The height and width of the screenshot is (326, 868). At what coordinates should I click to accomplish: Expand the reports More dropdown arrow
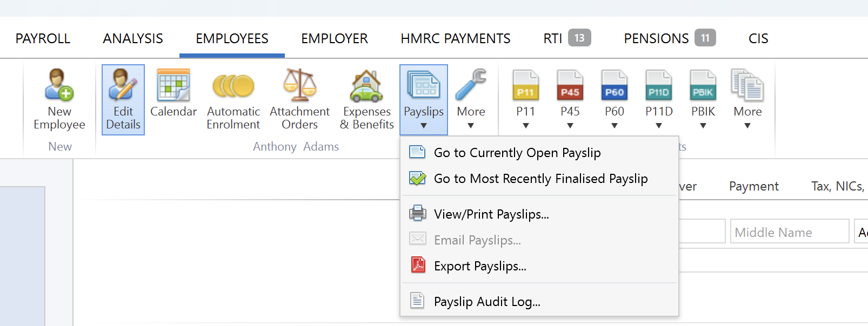(747, 126)
